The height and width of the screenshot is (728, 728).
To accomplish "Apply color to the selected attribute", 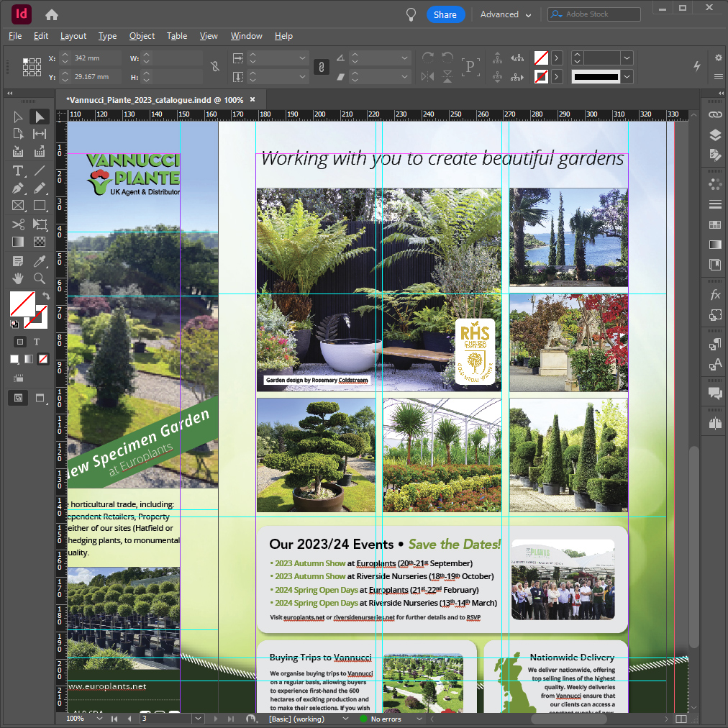I will [15, 359].
